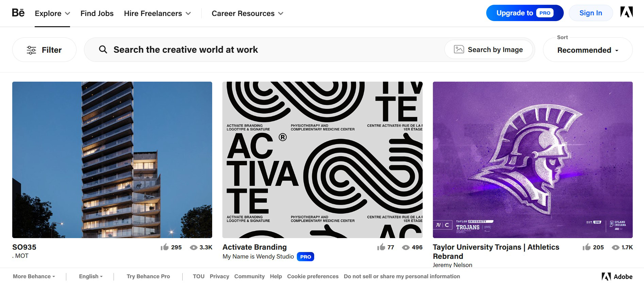Click the . MOT author name
Viewport: 644px width, 283px height.
[x=20, y=256]
